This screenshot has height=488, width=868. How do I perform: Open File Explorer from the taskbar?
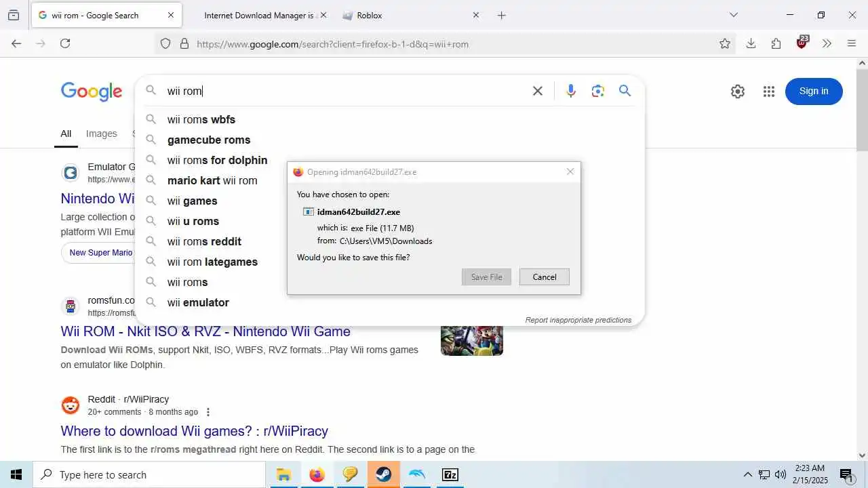283,474
